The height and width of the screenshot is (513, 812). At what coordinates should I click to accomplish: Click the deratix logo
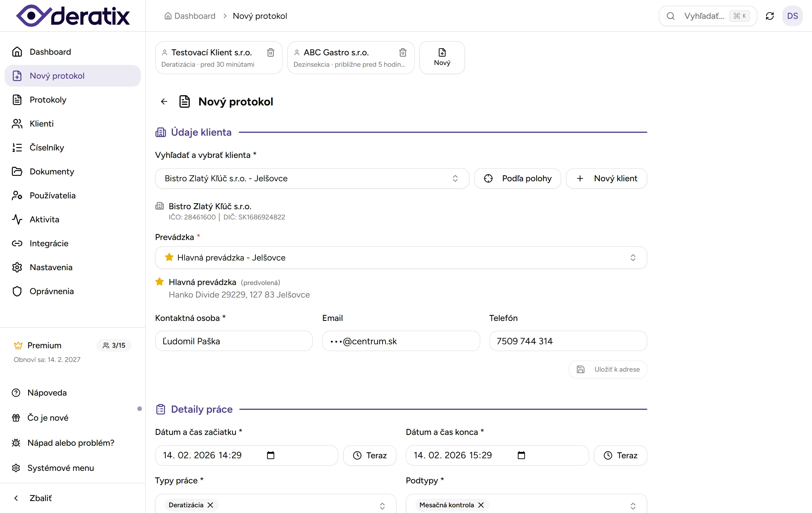click(72, 16)
